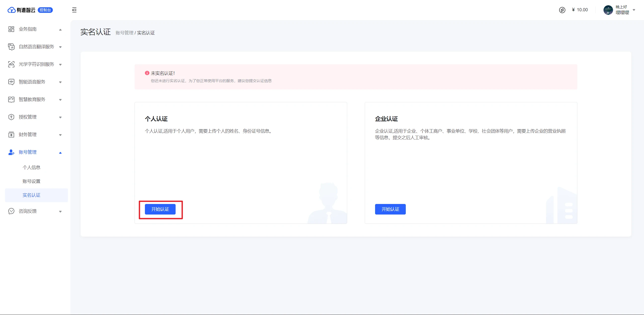Viewport: 644px width, 315px height.
Task: Collapse the 账号管理 section arrow
Action: coord(60,152)
